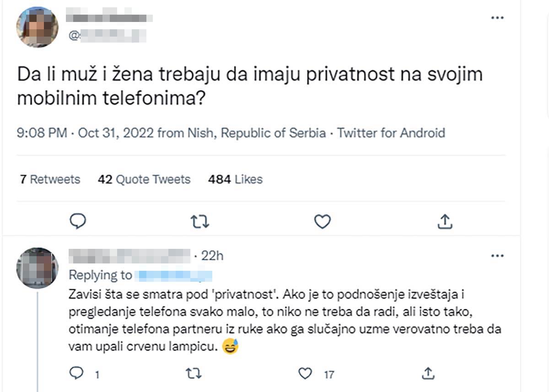549x392 pixels.
Task: Open the reply author's avatar
Action: click(x=38, y=268)
